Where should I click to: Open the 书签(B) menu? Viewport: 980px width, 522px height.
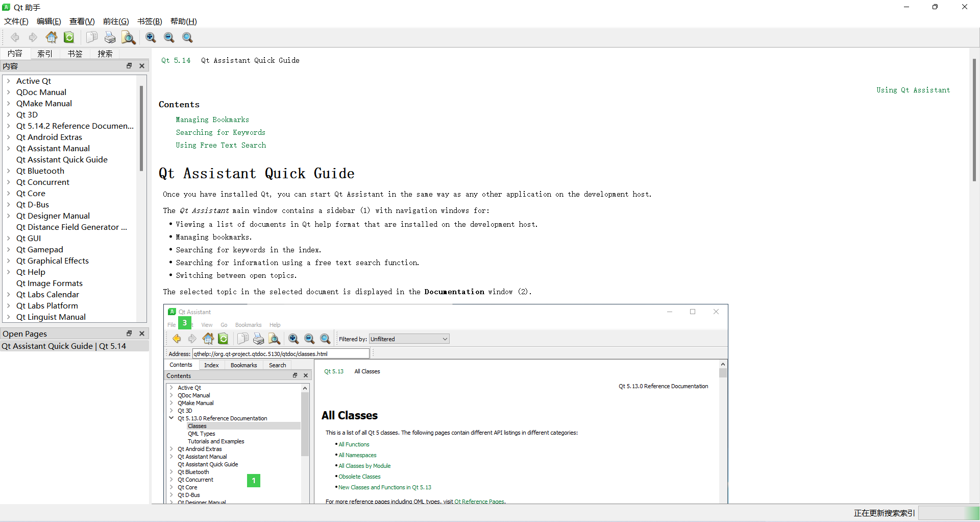(x=150, y=21)
